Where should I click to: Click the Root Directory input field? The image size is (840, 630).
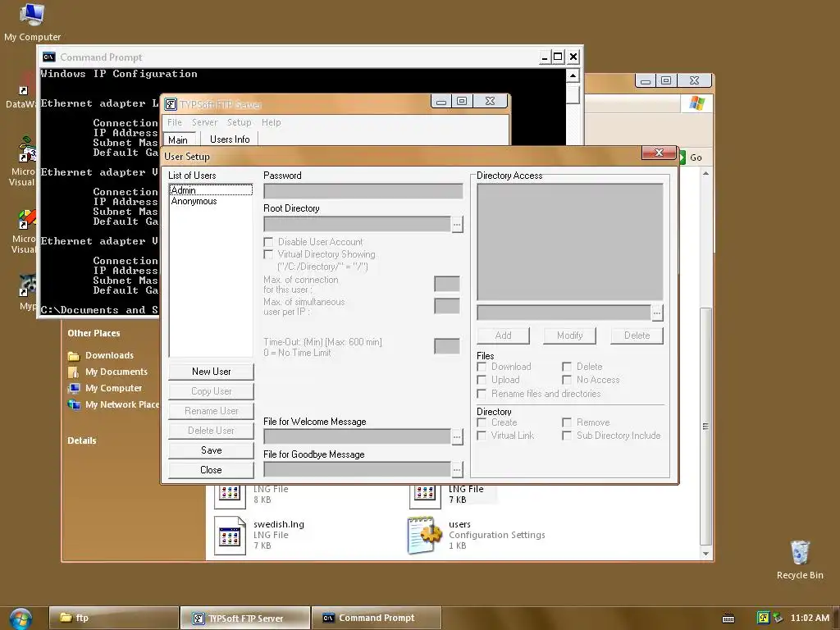point(358,225)
